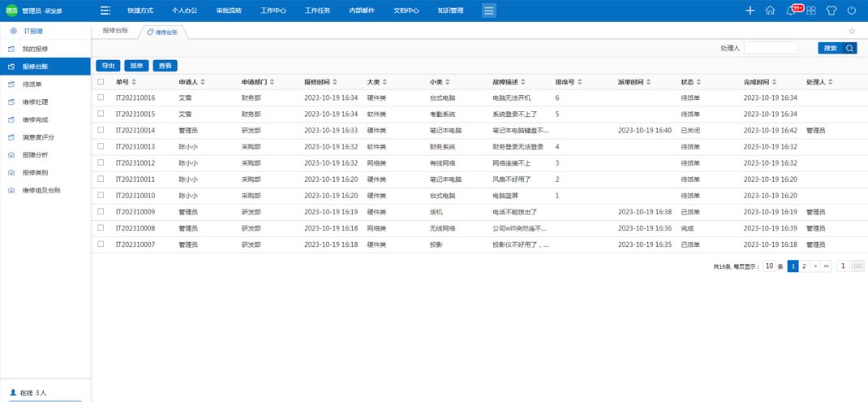The image size is (868, 402).
Task: Toggle the select-all header checkbox
Action: click(x=101, y=82)
